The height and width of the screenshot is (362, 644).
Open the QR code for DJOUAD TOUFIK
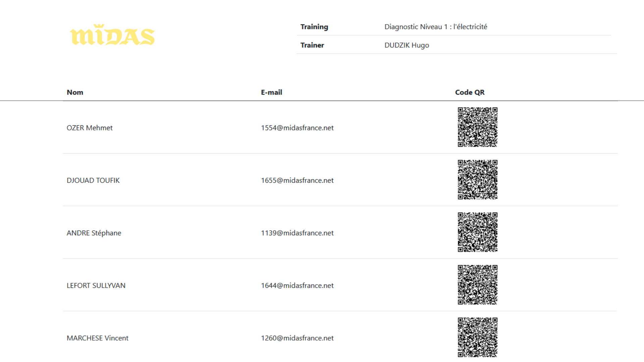click(x=478, y=180)
